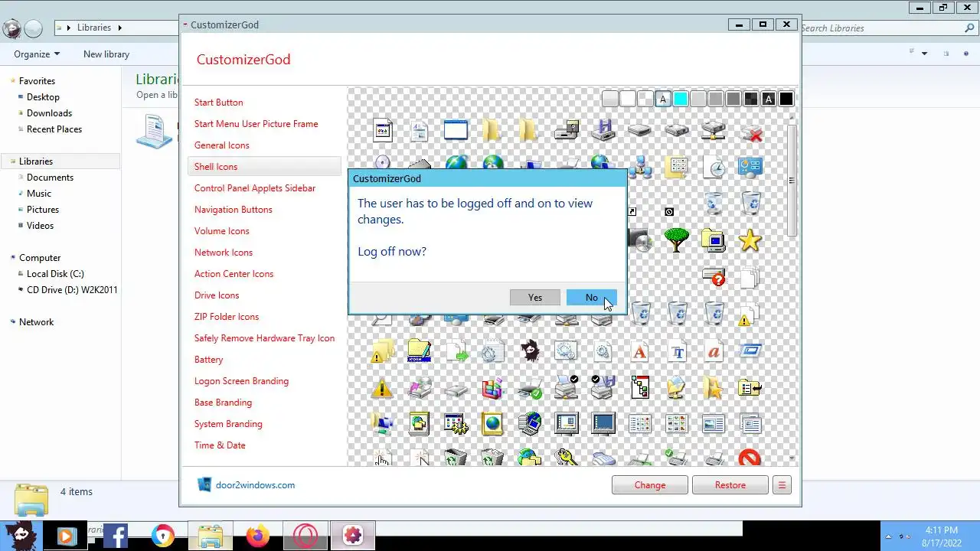Pick the cyan preview background swatch
The height and width of the screenshot is (551, 980).
pos(680,99)
